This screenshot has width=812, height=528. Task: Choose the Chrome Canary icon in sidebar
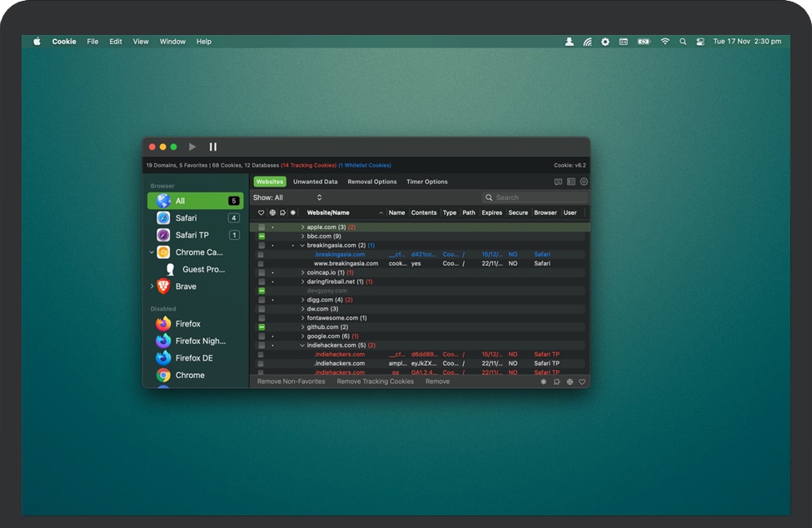pyautogui.click(x=163, y=252)
